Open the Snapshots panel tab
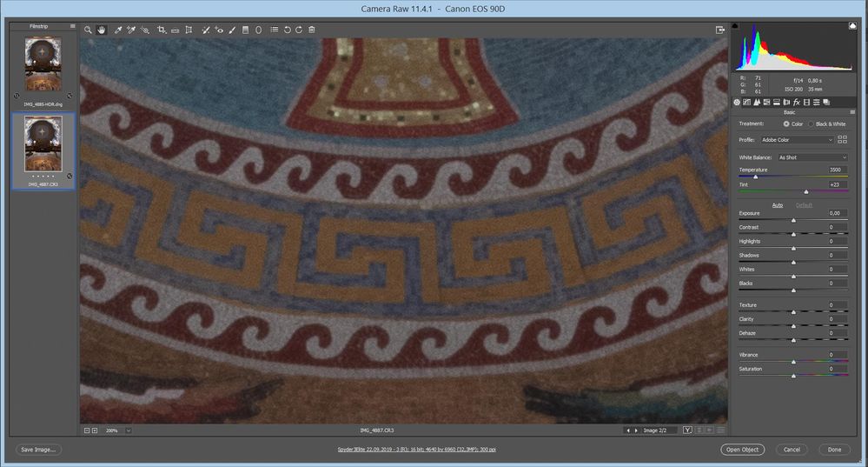Screen dimensions: 868x467 pyautogui.click(x=826, y=102)
